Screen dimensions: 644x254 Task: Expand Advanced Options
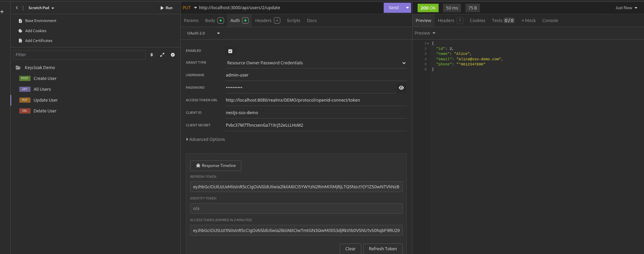coord(205,140)
